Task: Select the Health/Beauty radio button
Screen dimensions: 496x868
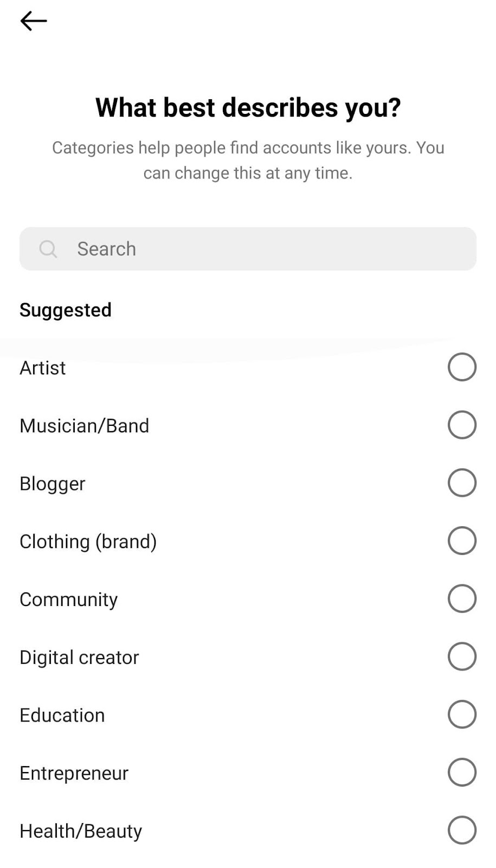Action: [462, 830]
